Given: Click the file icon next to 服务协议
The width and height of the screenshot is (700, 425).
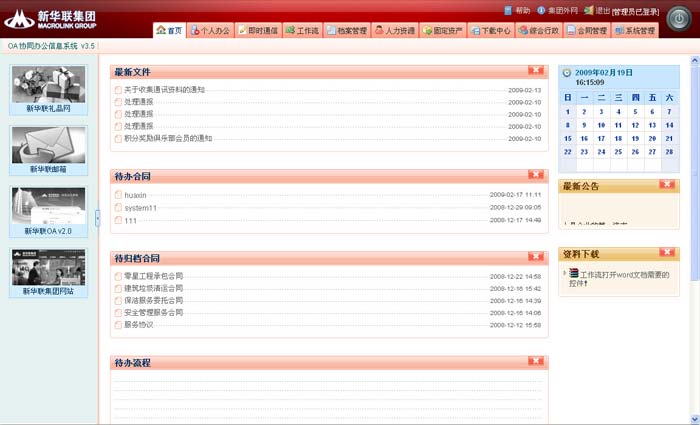Looking at the screenshot, I should coord(119,325).
